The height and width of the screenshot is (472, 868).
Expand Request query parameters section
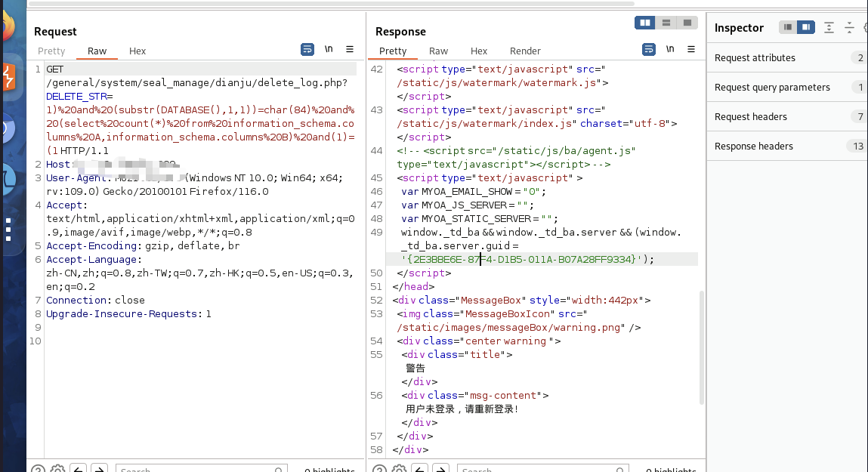[787, 88]
